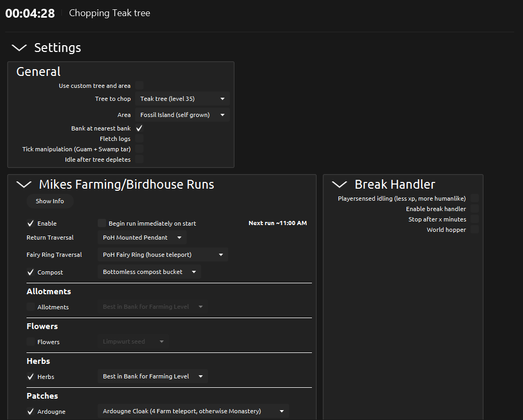Collapse the Break Handler panel
This screenshot has width=523, height=420.
[x=339, y=185]
